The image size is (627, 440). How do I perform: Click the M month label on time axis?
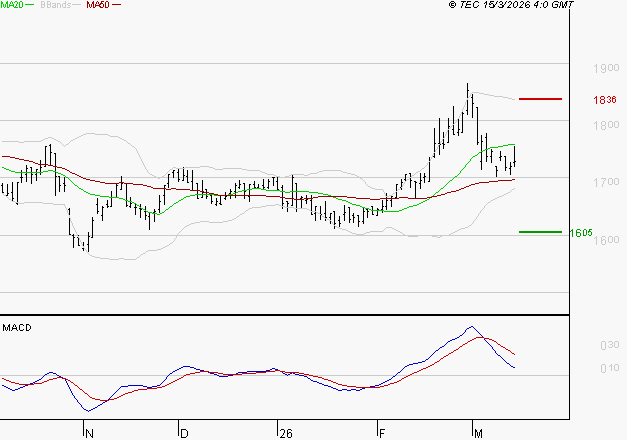[478, 434]
